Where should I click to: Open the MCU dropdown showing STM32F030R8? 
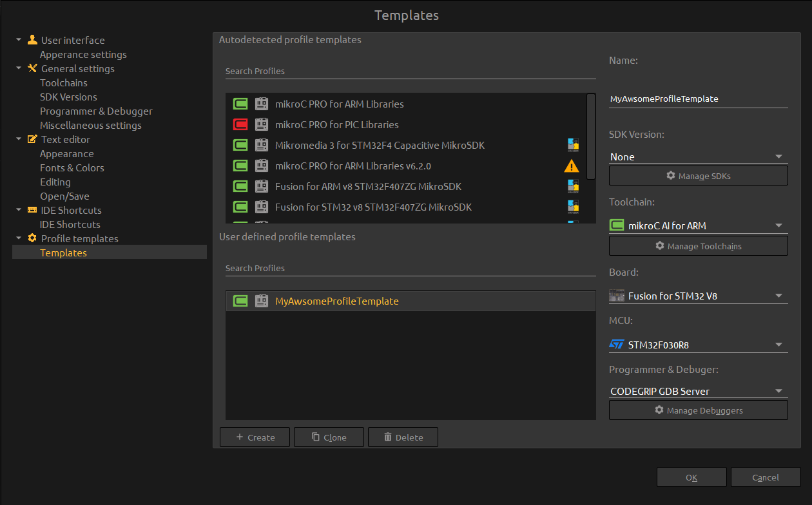pyautogui.click(x=699, y=345)
